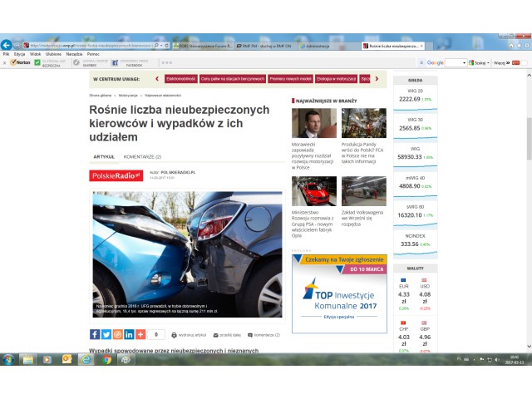Click the LinkedIn share icon
The width and height of the screenshot is (532, 399).
[129, 334]
